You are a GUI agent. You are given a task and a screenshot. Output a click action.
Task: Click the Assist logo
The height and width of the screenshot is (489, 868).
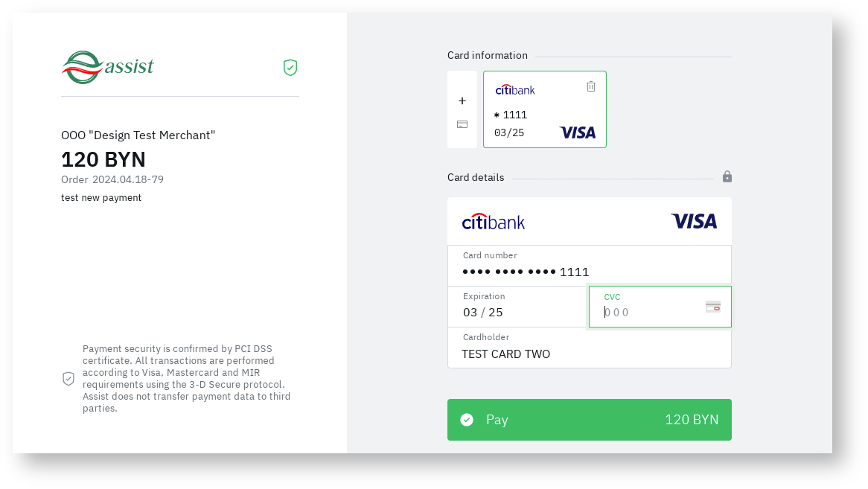click(107, 67)
